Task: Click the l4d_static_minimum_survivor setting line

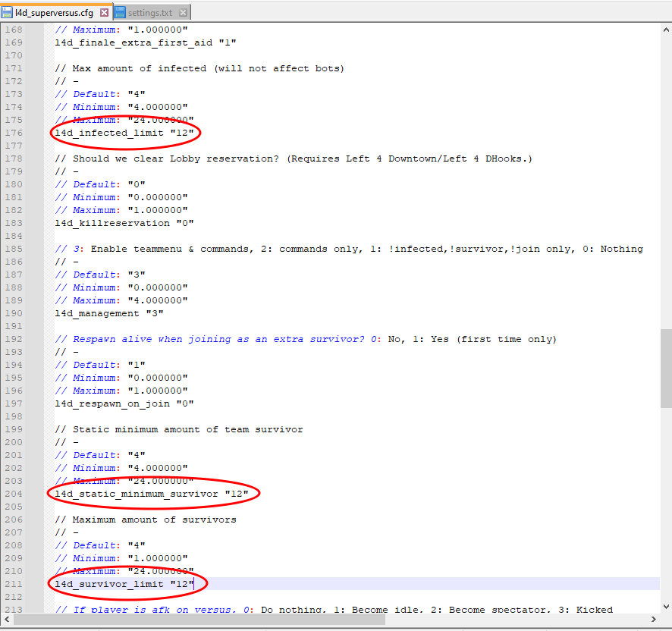Action: [152, 494]
